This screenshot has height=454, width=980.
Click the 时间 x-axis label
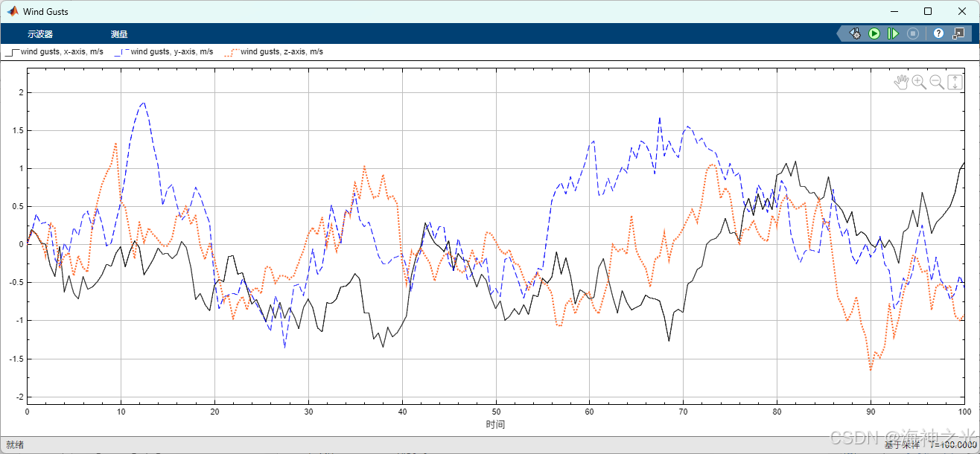(495, 424)
